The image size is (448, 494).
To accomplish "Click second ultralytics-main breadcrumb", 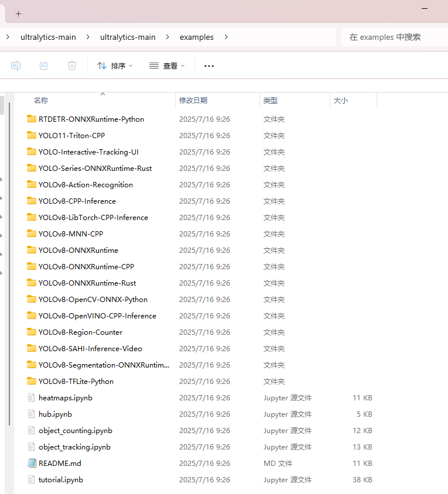I will click(128, 37).
